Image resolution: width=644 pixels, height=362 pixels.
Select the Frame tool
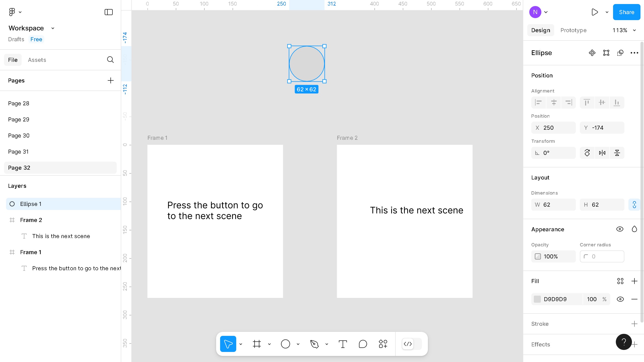(257, 344)
